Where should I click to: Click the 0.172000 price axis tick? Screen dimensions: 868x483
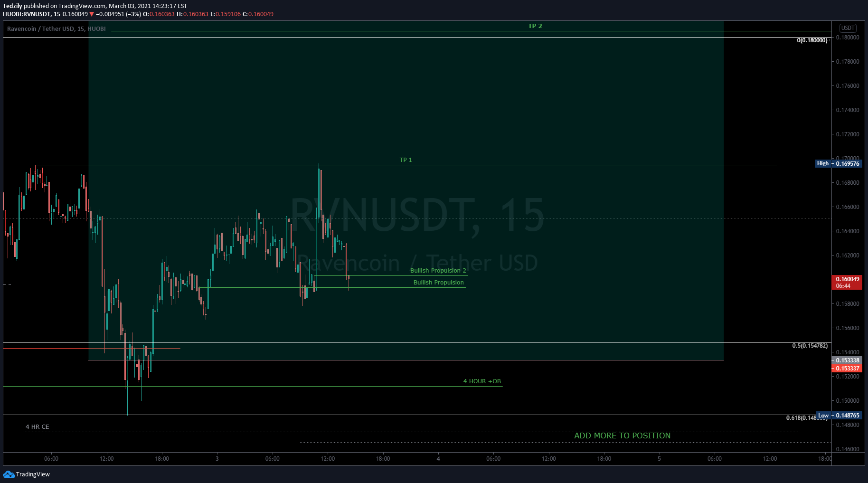848,134
